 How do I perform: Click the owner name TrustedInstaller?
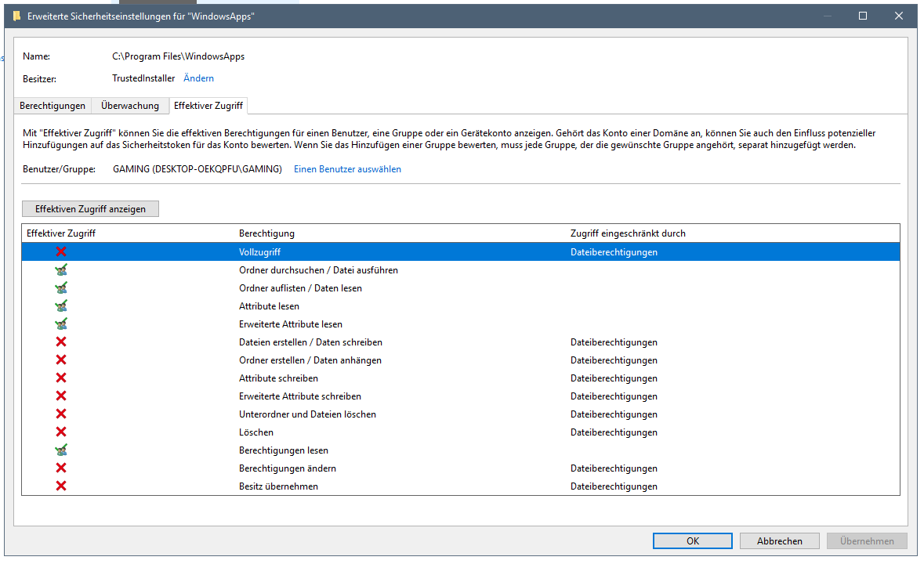coord(143,78)
